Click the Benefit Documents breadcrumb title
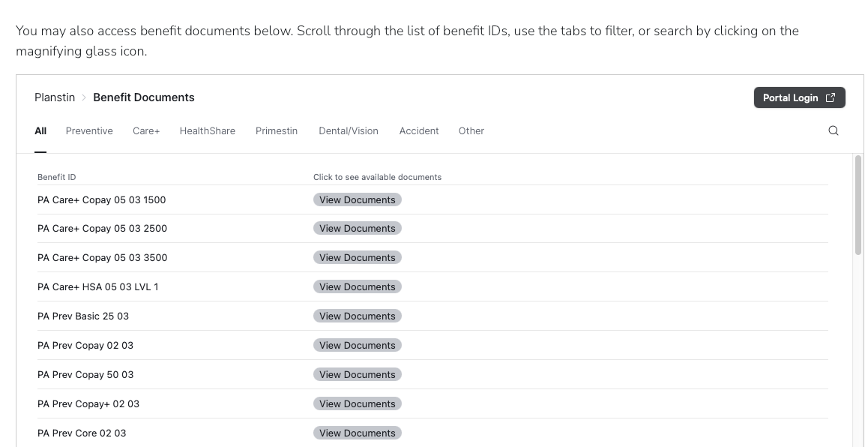Screen dimensions: 868x447 pyautogui.click(x=143, y=97)
